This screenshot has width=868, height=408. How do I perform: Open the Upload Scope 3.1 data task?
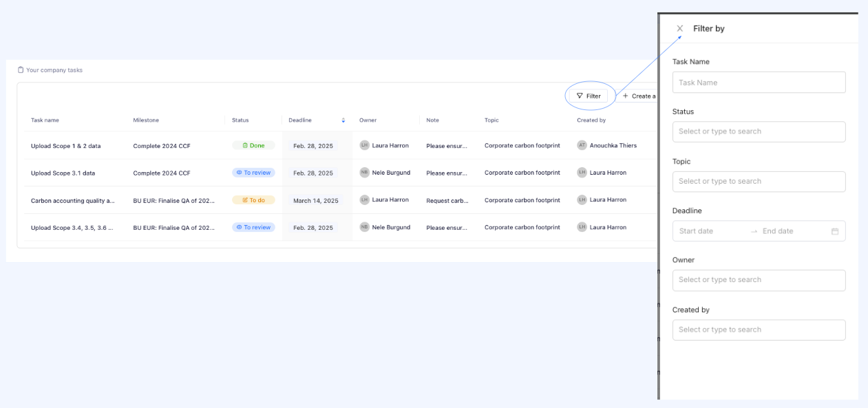[x=63, y=173]
